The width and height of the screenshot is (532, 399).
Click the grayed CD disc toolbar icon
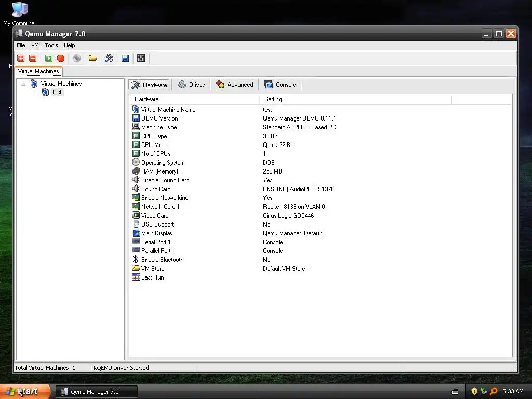tap(77, 58)
